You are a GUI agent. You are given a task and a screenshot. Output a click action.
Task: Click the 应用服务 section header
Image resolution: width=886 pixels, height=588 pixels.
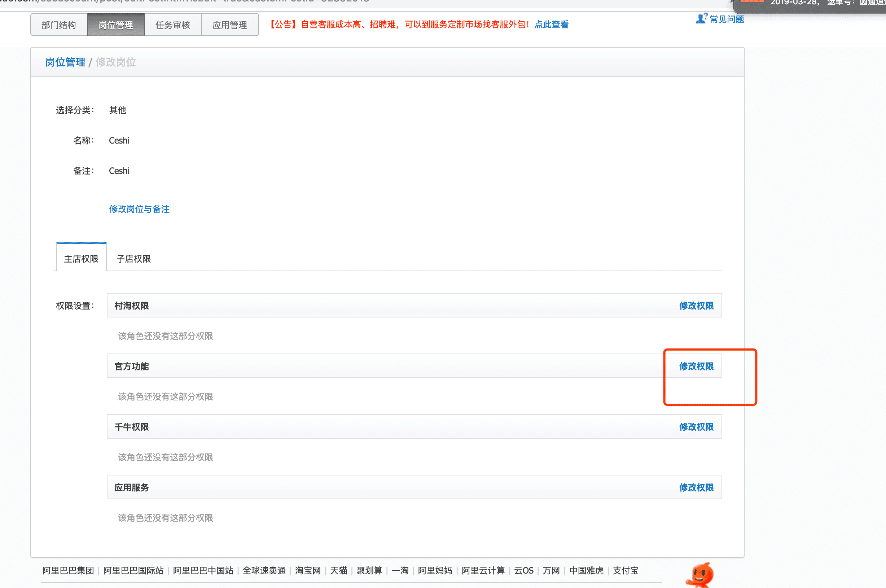[414, 487]
